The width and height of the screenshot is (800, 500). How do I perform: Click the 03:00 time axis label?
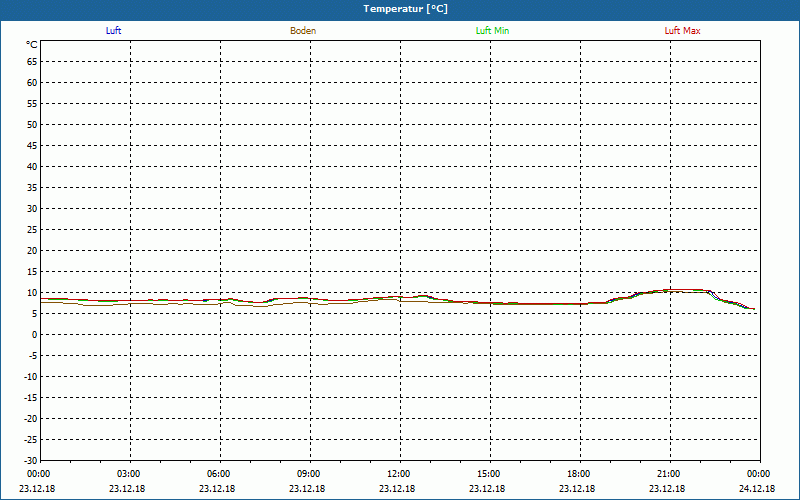click(x=129, y=474)
